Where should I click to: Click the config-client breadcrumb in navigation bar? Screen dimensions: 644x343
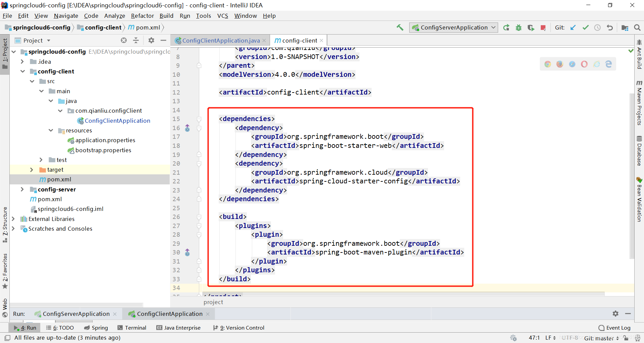[x=100, y=27]
